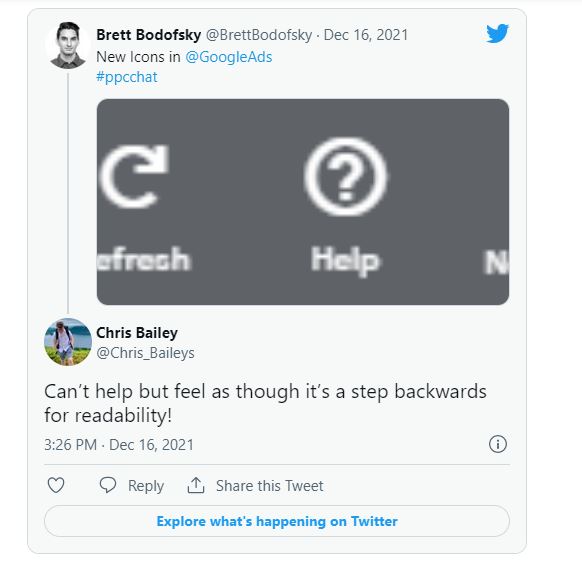Open the @GoogleAds mention link

229,57
